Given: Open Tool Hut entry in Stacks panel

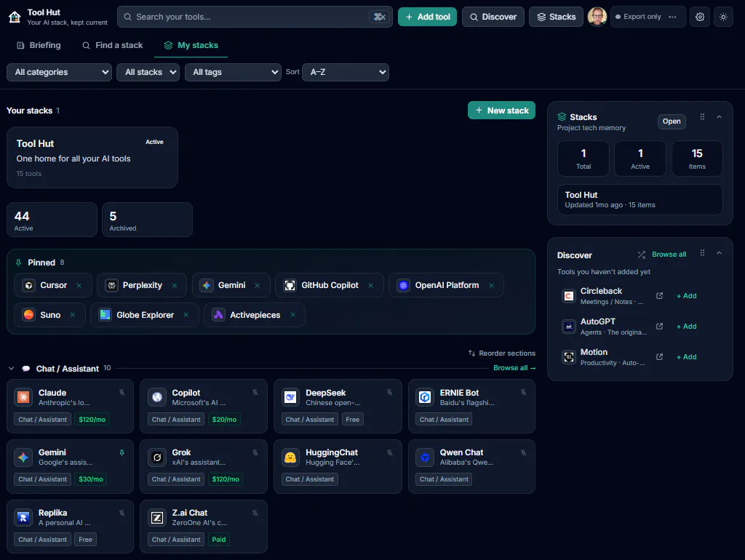Looking at the screenshot, I should pos(640,199).
